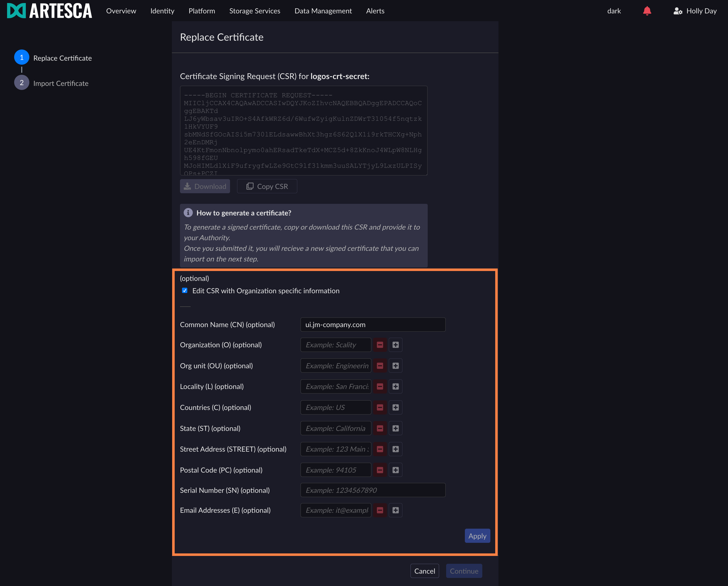Click into the CSR text area

tap(304, 131)
